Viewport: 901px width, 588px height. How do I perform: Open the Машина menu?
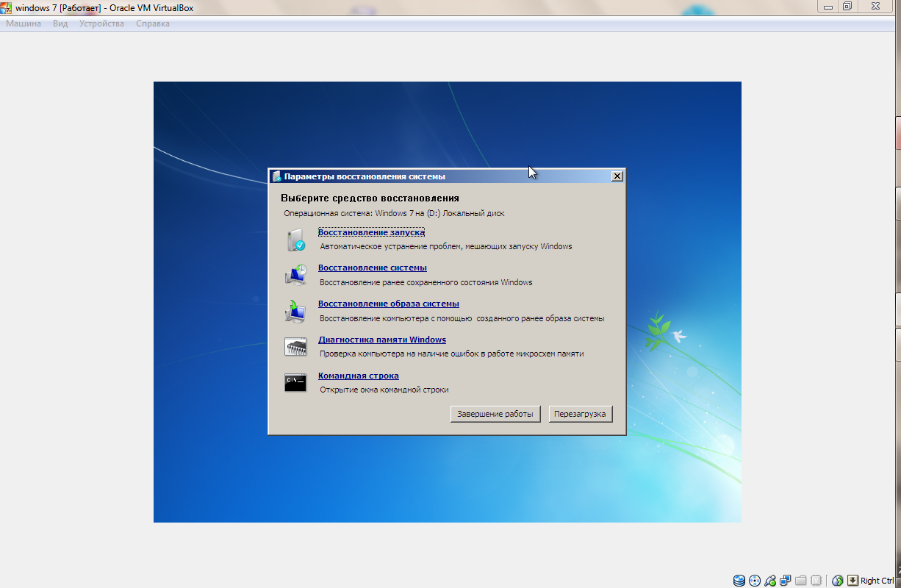pyautogui.click(x=24, y=24)
